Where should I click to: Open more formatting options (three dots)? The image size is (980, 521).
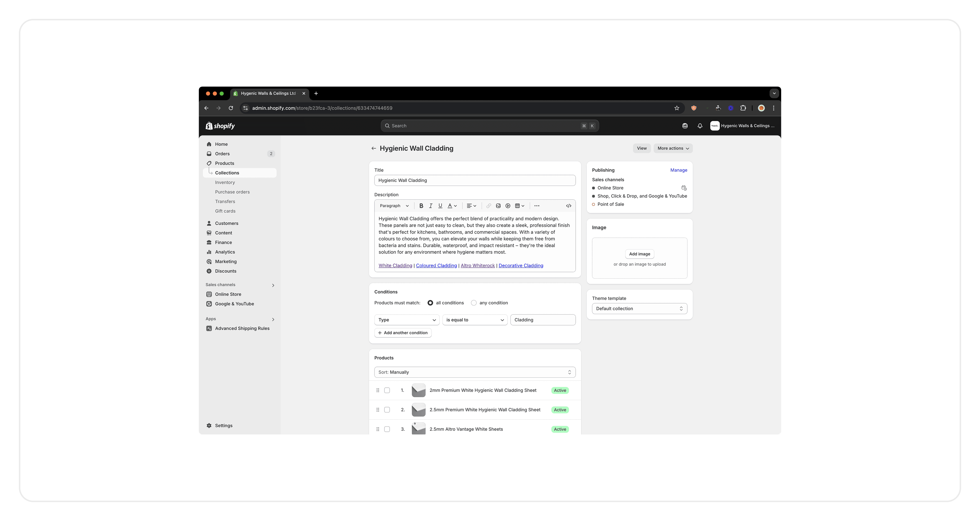point(537,206)
